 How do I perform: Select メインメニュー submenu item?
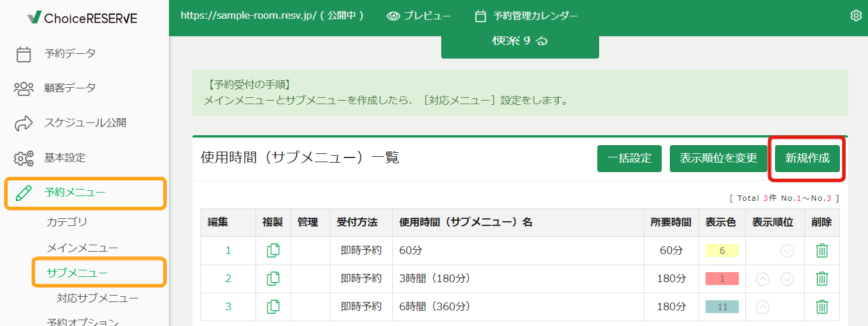click(82, 248)
